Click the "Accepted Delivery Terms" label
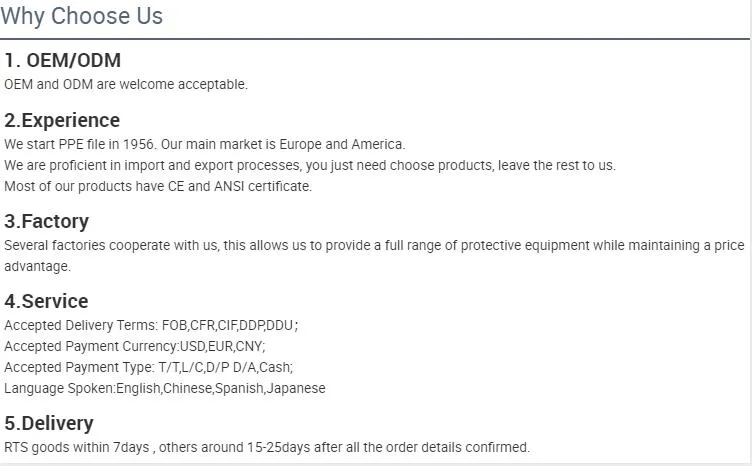Image resolution: width=752 pixels, height=466 pixels. pyautogui.click(x=81, y=325)
